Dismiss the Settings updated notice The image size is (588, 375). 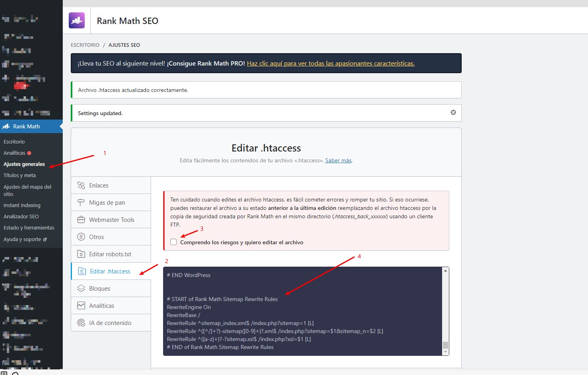453,112
